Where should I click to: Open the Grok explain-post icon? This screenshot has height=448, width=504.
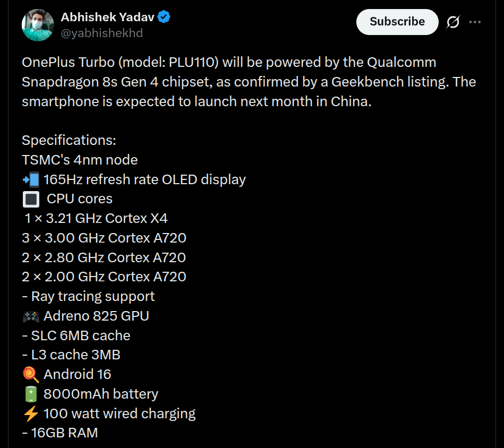pyautogui.click(x=453, y=22)
